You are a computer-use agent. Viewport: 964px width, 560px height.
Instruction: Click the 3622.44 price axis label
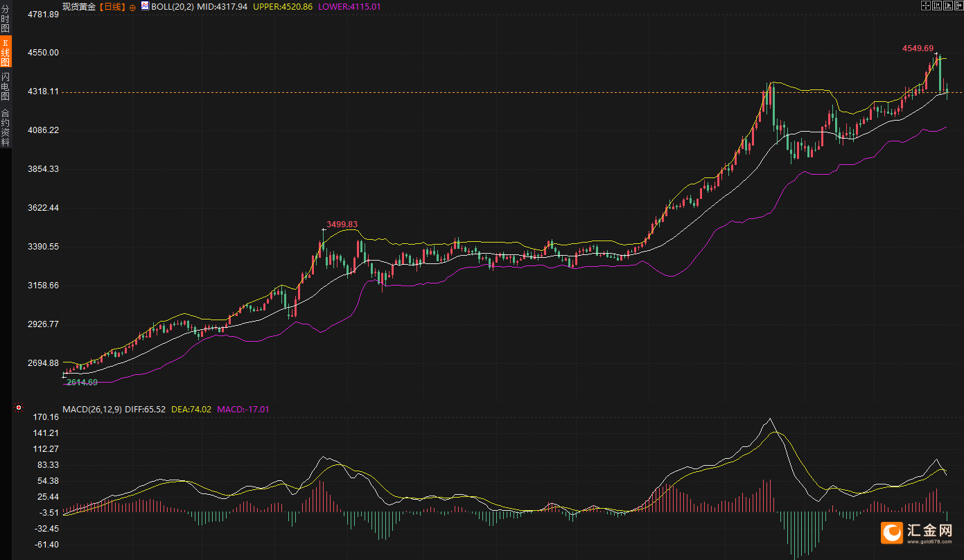coord(43,208)
